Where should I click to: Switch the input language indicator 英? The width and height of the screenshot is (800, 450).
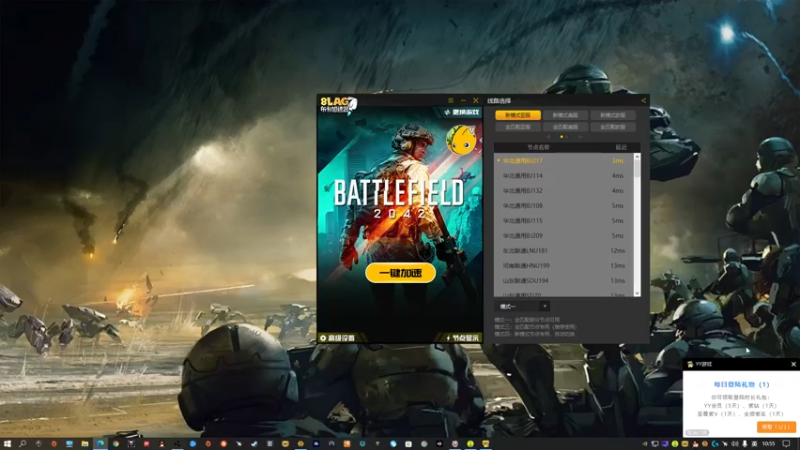tap(754, 444)
